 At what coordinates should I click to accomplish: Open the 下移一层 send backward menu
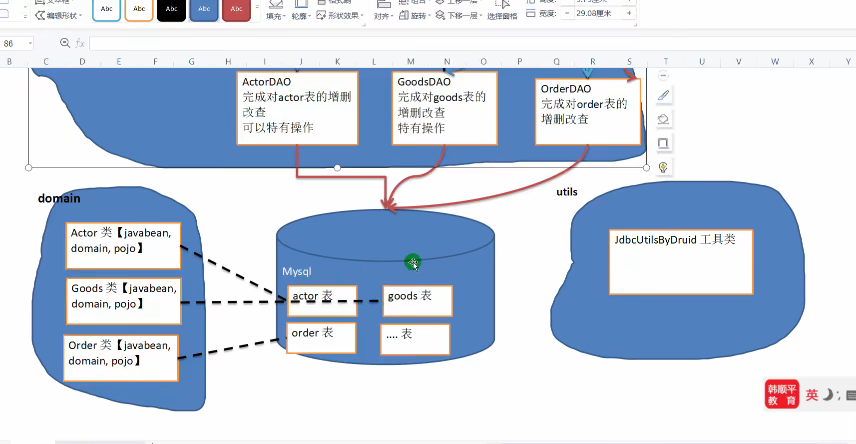(459, 15)
